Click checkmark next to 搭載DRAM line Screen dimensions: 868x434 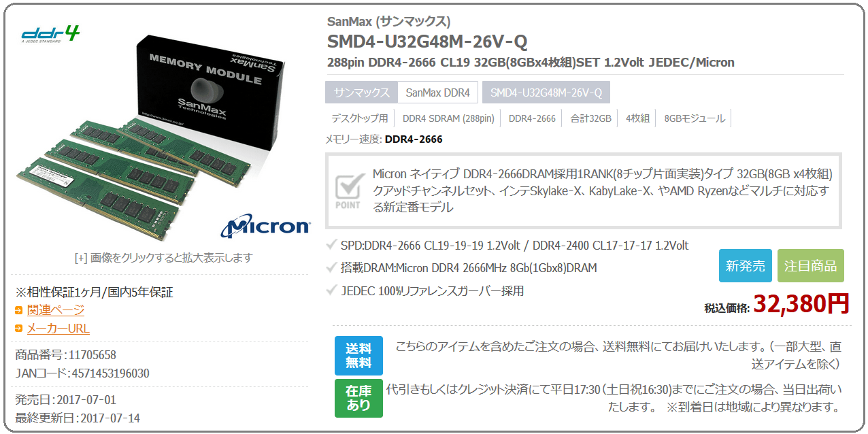331,268
